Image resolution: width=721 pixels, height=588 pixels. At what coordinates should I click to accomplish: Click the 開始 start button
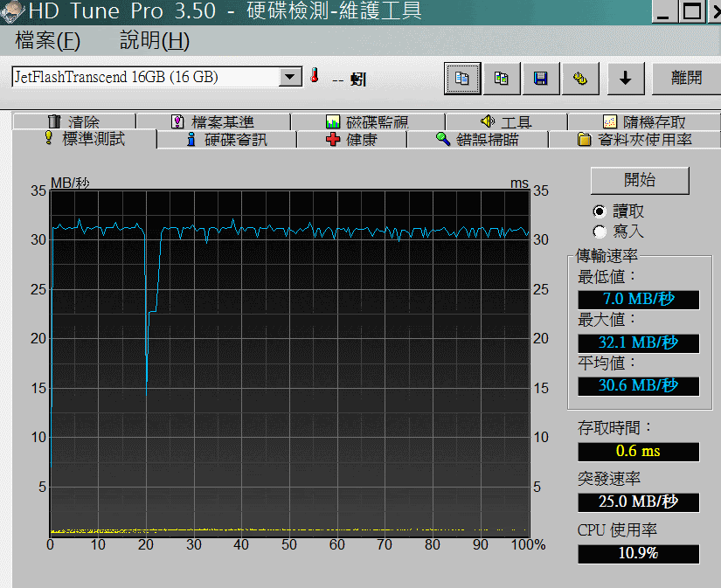[x=640, y=180]
